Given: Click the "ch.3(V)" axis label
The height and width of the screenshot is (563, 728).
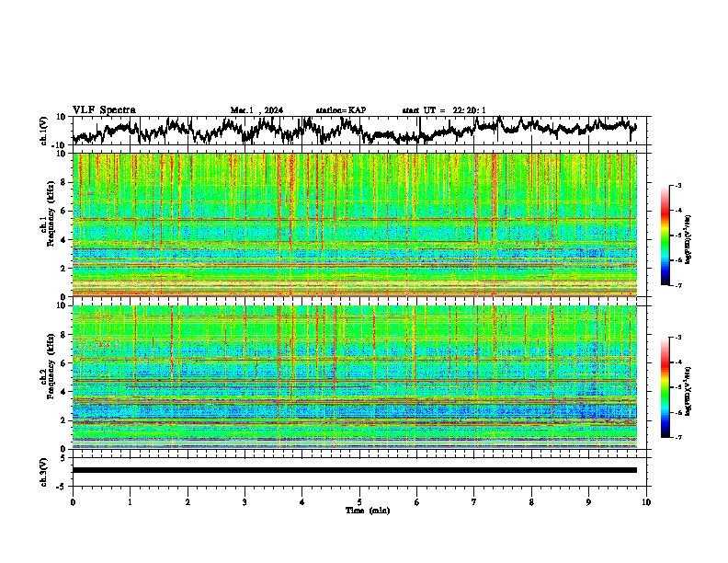Looking at the screenshot, I should 44,472.
